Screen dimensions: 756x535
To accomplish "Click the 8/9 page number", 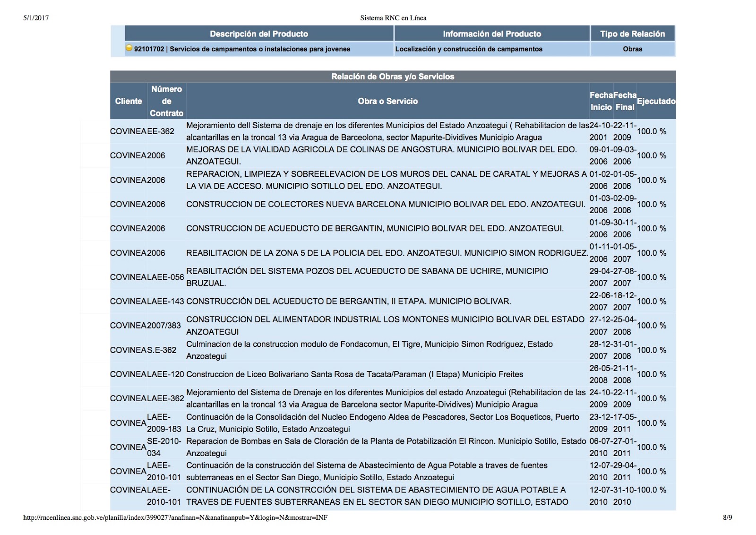I will click(x=727, y=518).
